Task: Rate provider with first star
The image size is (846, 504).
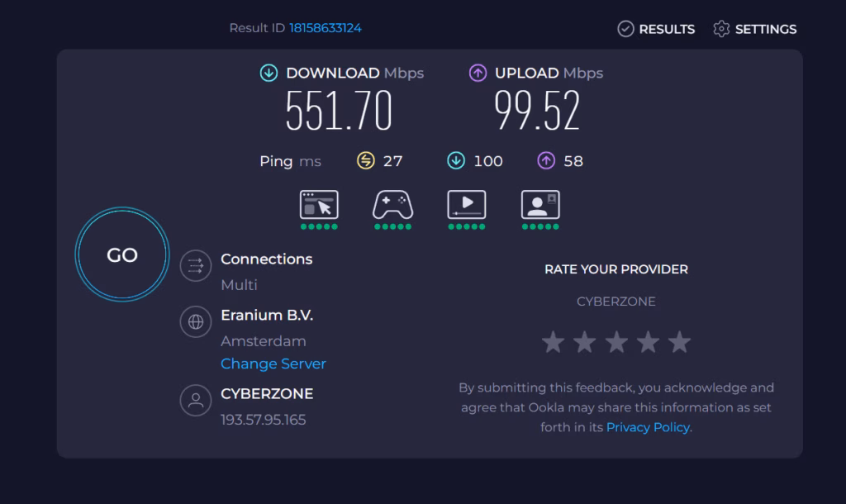Action: 553,342
